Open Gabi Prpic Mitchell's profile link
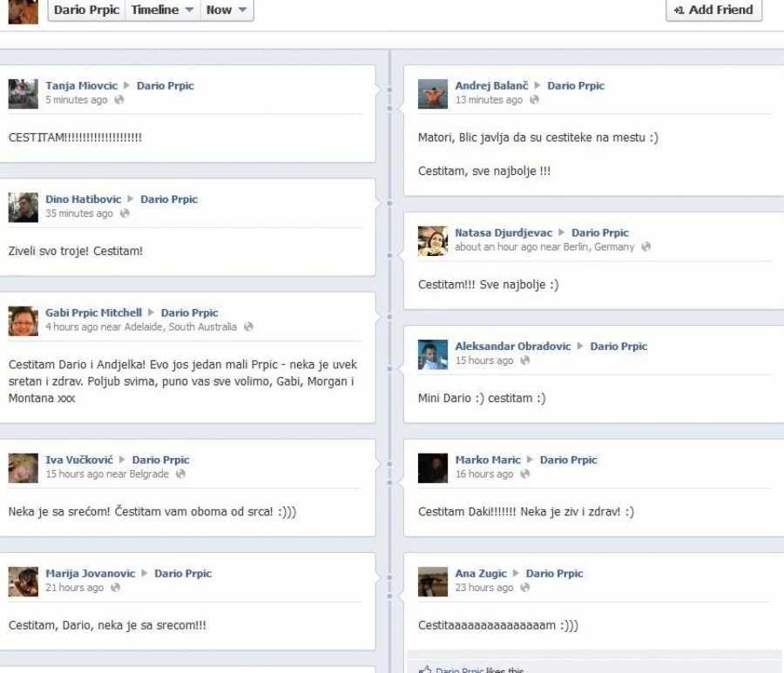The image size is (784, 673). [x=93, y=313]
